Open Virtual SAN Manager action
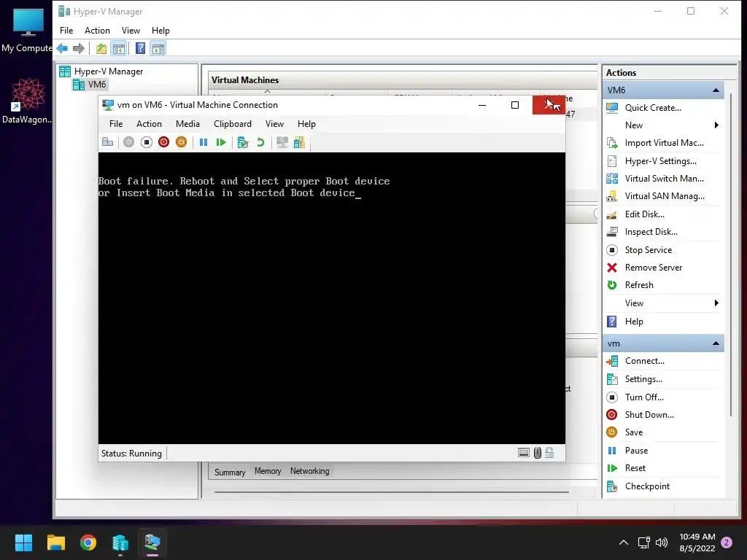Viewport: 747px width, 560px height. (x=665, y=196)
